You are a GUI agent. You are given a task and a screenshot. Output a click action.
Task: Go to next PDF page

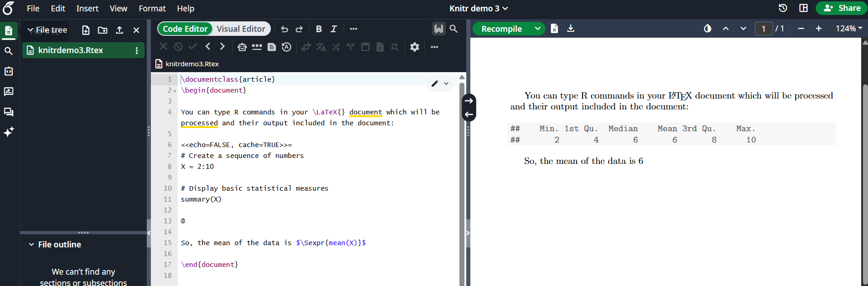[743, 29]
